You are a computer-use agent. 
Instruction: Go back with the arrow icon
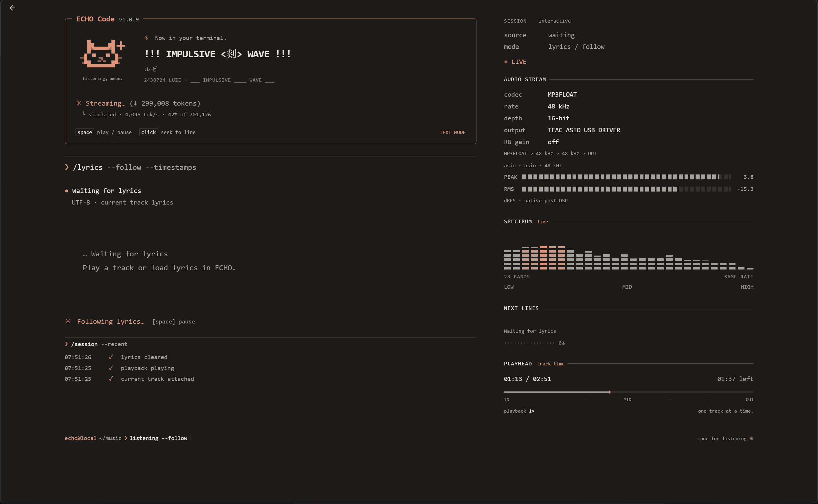tap(12, 8)
